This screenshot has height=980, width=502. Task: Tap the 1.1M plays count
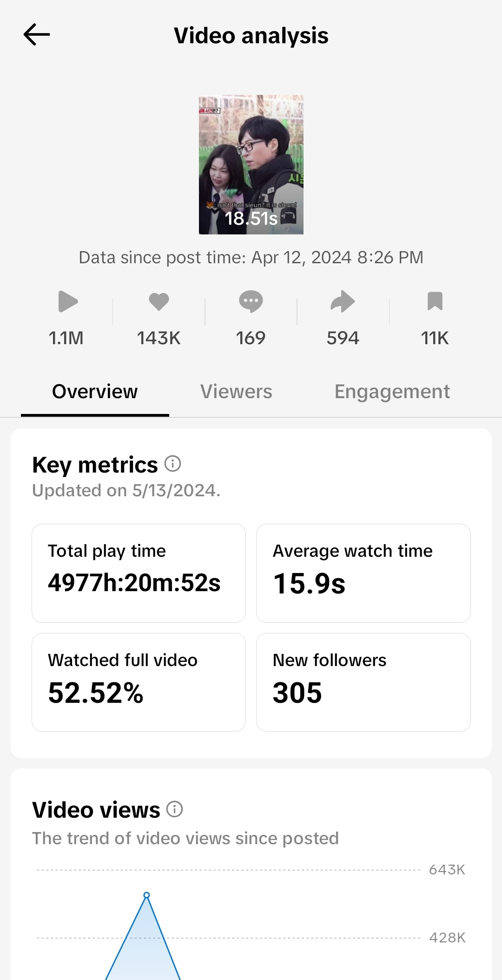pos(66,338)
